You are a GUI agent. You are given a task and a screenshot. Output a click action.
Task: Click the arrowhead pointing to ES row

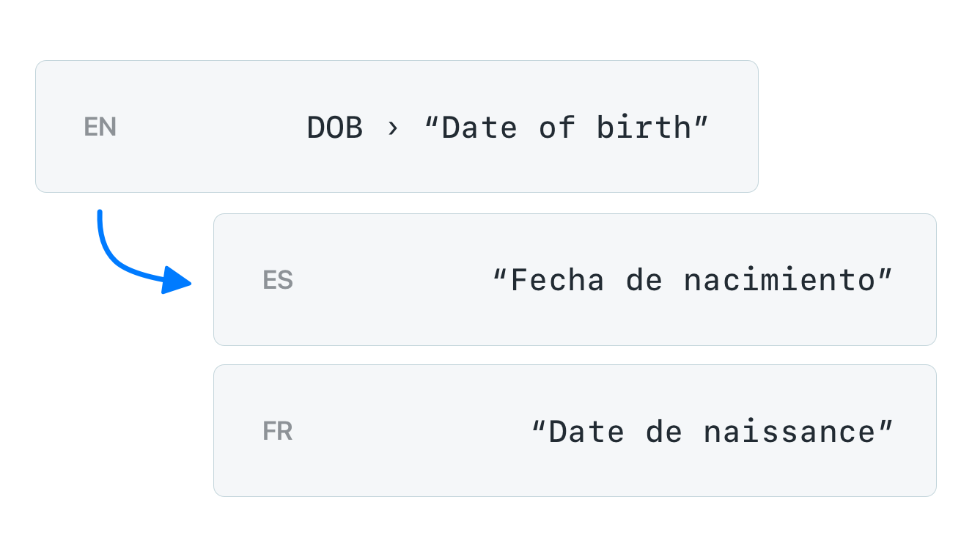click(176, 280)
